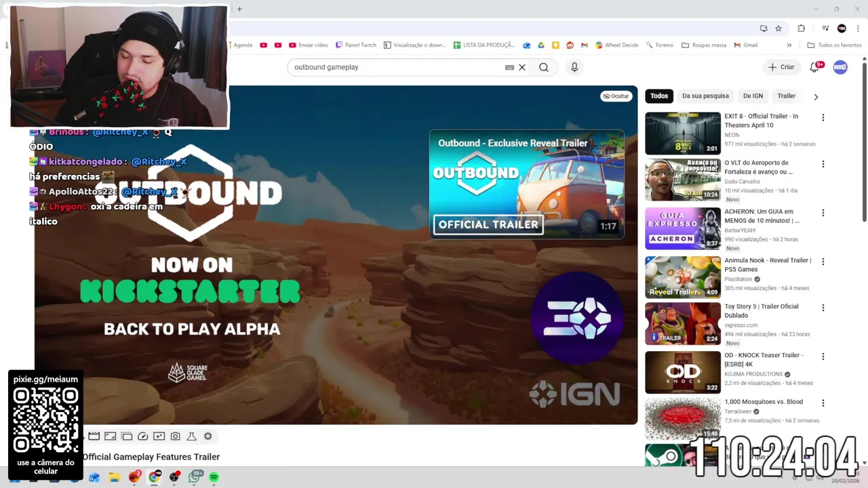Click the install app icon in address bar
868x488 pixels.
(x=764, y=28)
